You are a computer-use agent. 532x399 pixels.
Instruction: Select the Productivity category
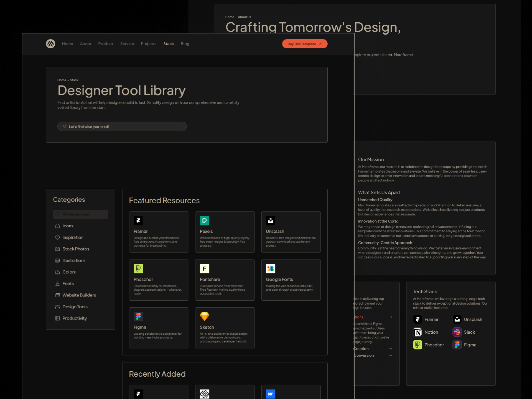tap(74, 318)
